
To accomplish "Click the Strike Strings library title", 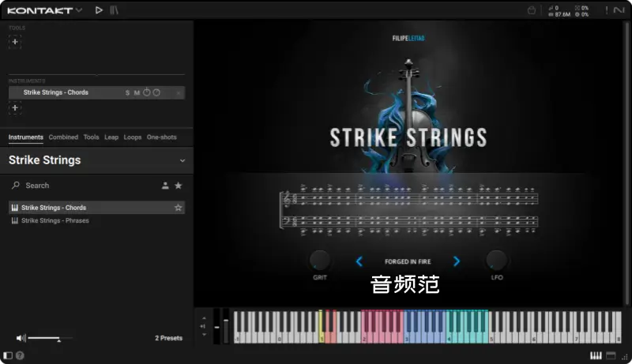I will tap(45, 160).
